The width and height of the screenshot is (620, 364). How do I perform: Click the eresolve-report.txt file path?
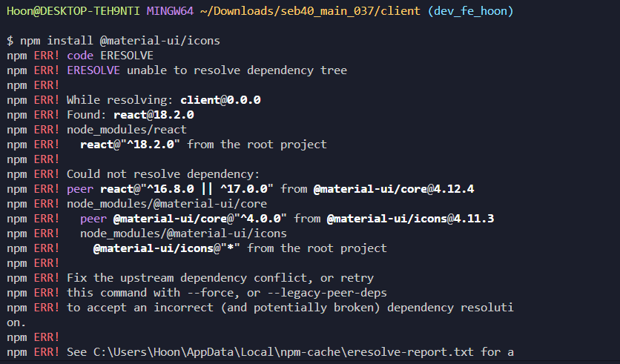point(283,352)
